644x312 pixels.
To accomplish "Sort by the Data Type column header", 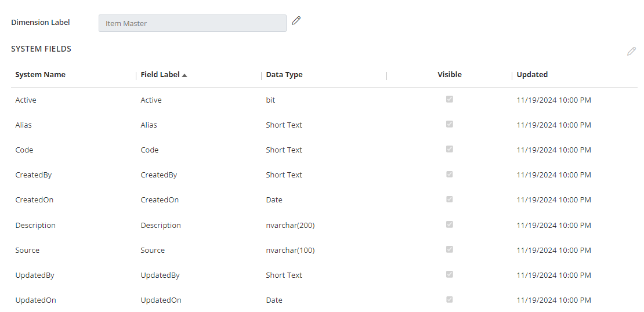I will (x=284, y=75).
